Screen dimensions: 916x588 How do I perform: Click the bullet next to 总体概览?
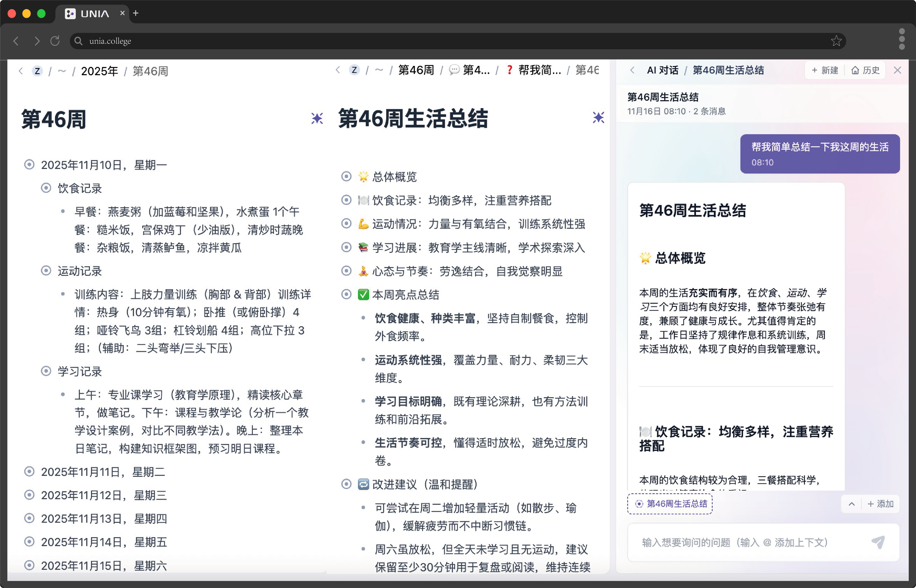(346, 176)
